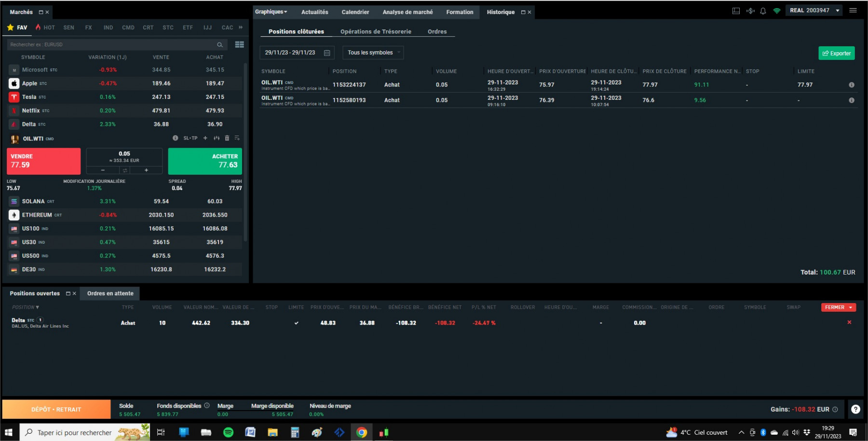Click the green connection status icon
Screen dimensions: 868x441
(x=776, y=11)
